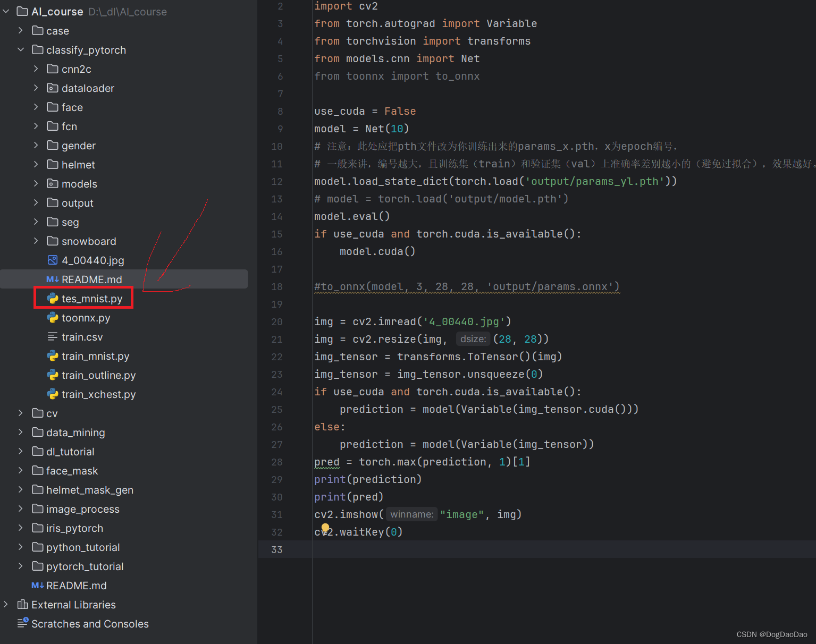Click the python_tutorial folder icon
The width and height of the screenshot is (816, 644).
[x=37, y=547]
